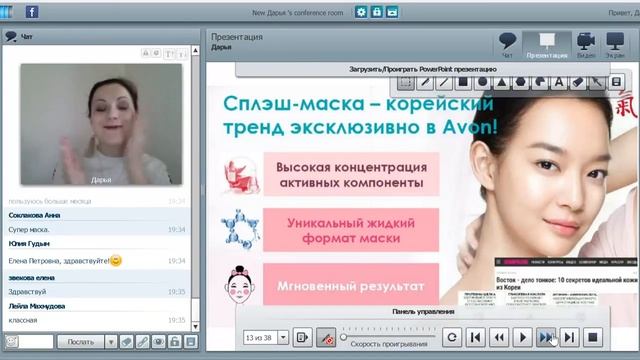Toggle the room lock icon in the header

point(376,12)
